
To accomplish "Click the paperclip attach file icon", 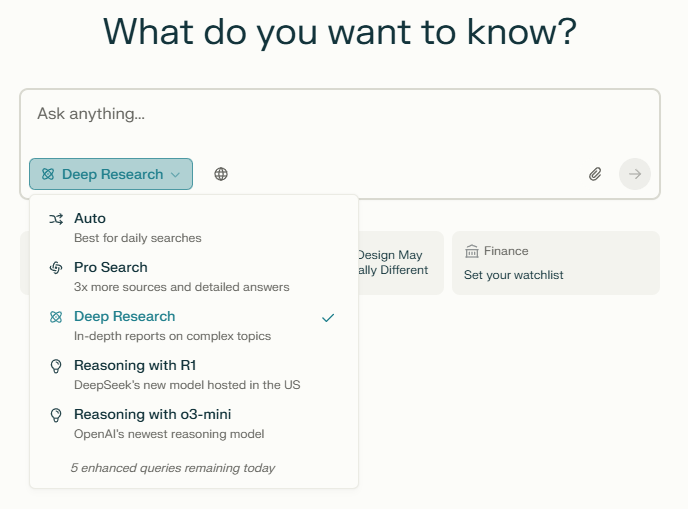I will tap(595, 174).
